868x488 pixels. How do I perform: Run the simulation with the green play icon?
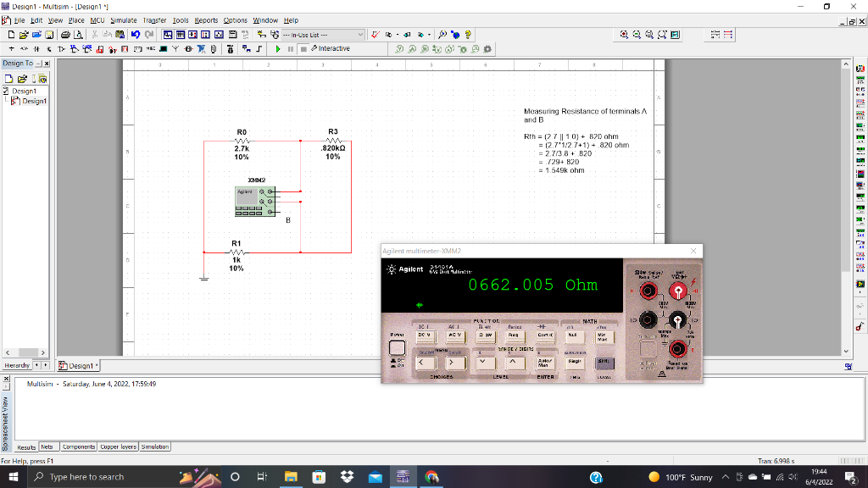(x=276, y=48)
